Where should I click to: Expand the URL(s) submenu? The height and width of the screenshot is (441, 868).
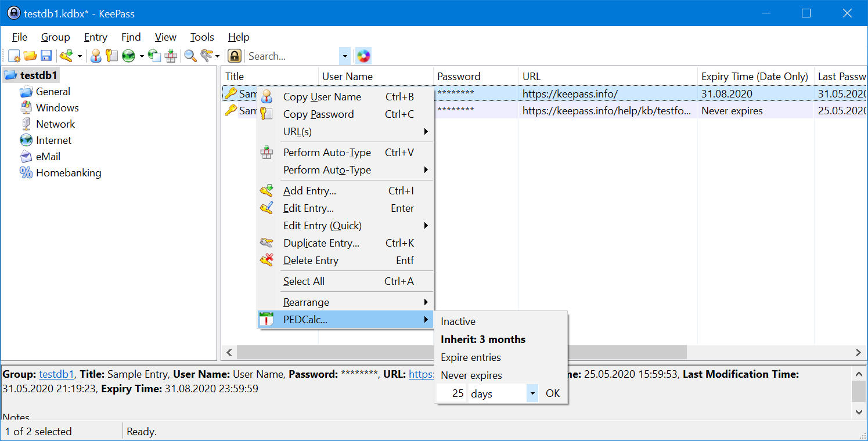coord(345,132)
